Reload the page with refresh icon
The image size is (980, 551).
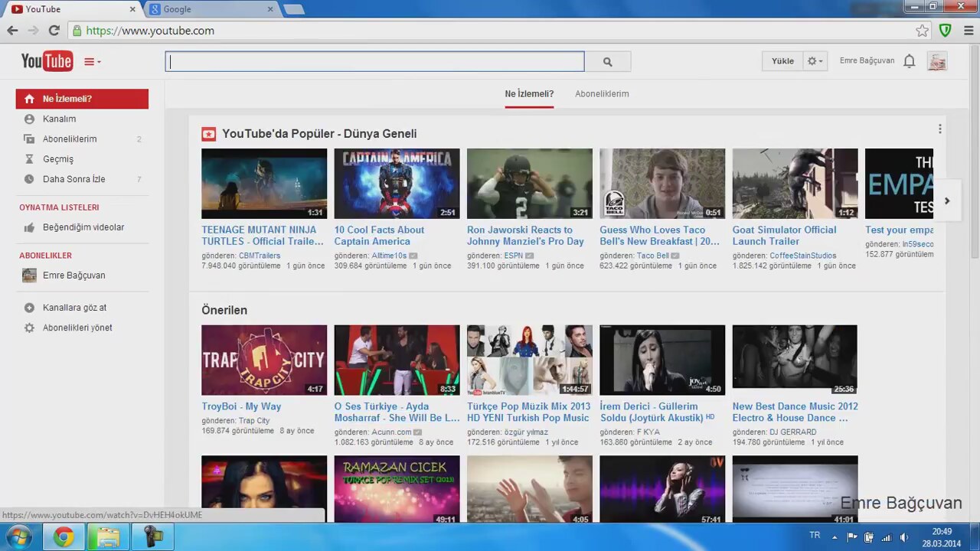[x=54, y=31]
